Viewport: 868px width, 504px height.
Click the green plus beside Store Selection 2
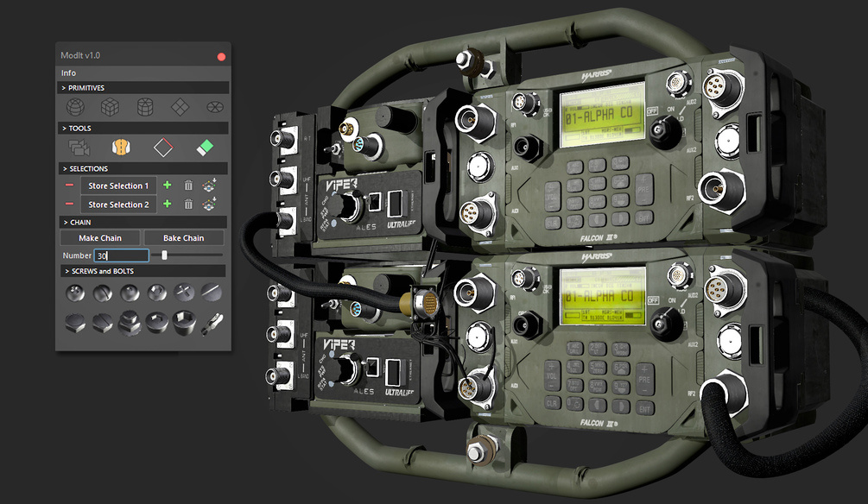pos(168,205)
